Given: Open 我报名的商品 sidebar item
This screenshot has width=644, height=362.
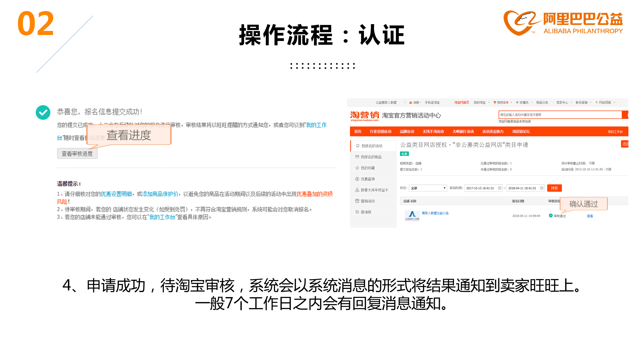Looking at the screenshot, I should (x=373, y=157).
